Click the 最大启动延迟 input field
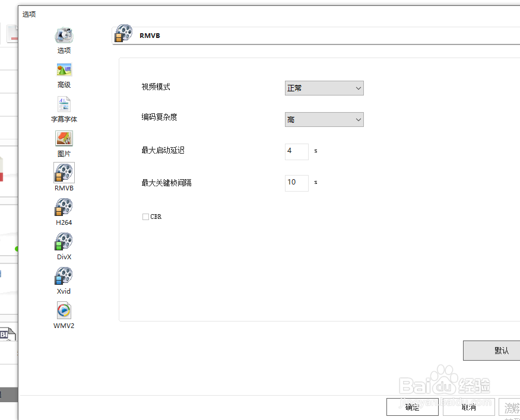520x420 pixels. (x=297, y=151)
